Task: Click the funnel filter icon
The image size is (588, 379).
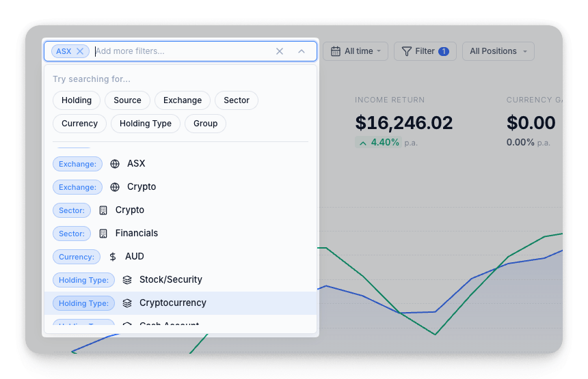Action: point(407,51)
